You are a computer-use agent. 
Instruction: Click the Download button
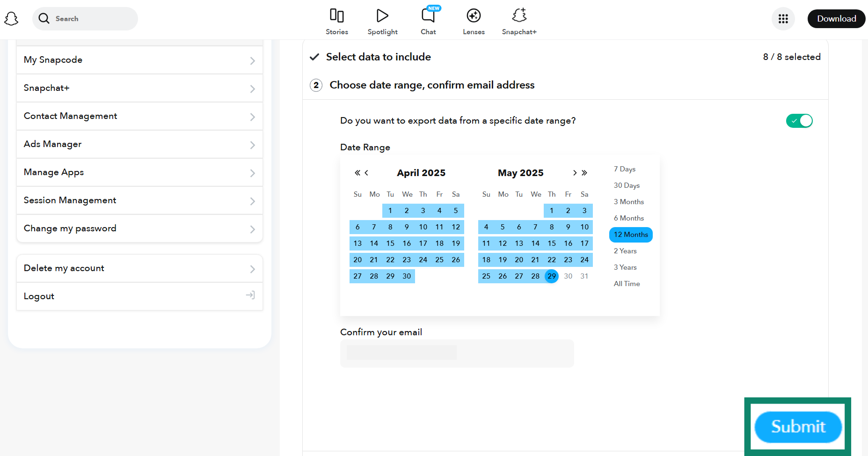coord(836,19)
